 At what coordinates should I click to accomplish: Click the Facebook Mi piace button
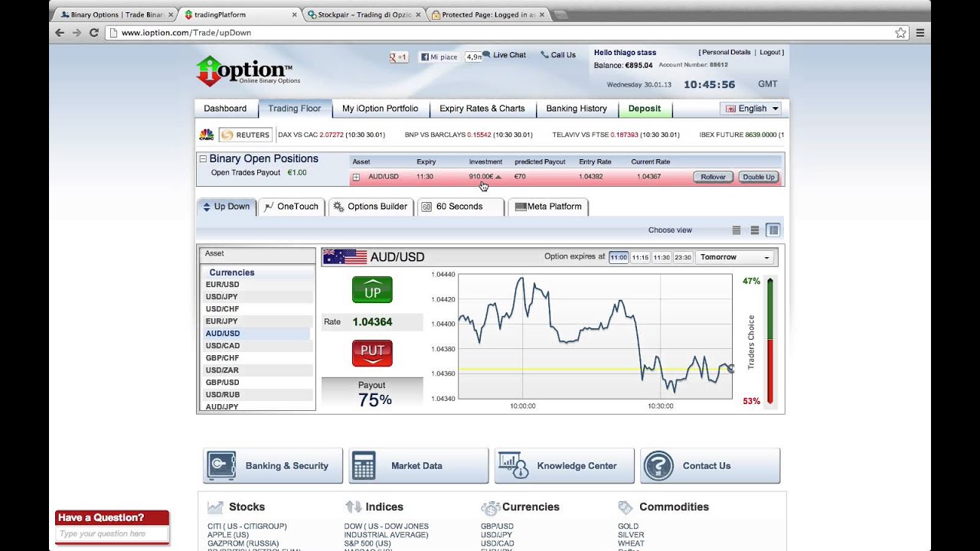(x=439, y=57)
